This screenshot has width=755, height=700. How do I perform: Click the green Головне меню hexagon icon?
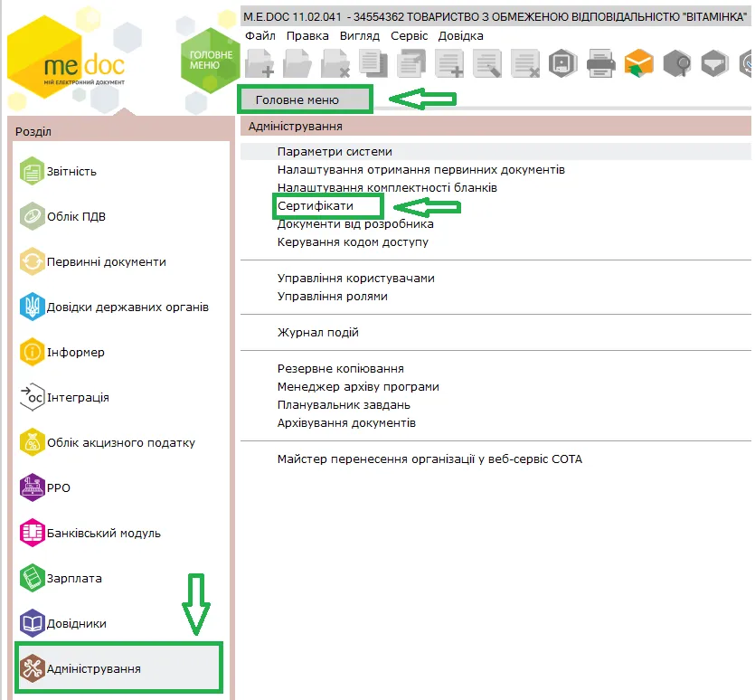click(x=210, y=61)
